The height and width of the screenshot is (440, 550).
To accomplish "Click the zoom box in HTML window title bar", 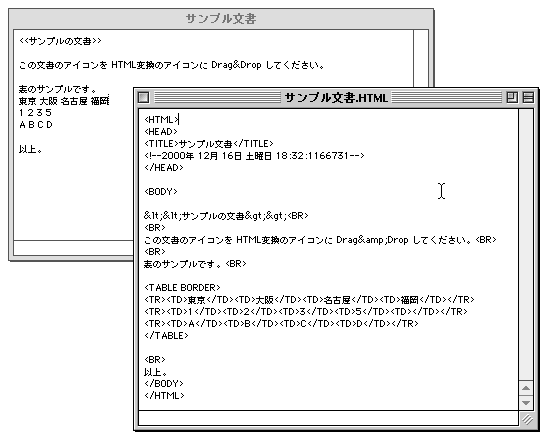I will (x=512, y=97).
